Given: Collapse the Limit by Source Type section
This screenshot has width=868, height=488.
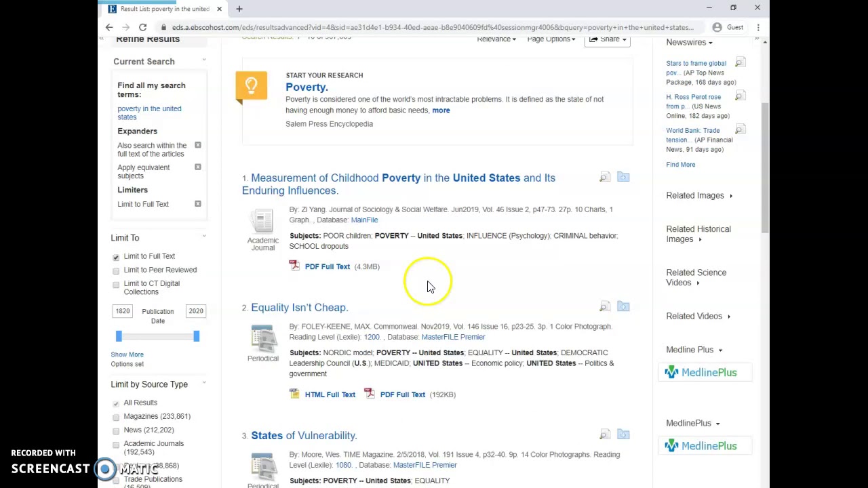Looking at the screenshot, I should [203, 384].
